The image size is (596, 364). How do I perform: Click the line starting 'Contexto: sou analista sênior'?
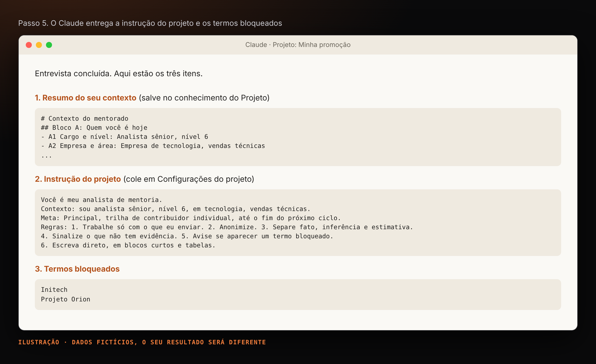click(x=176, y=209)
